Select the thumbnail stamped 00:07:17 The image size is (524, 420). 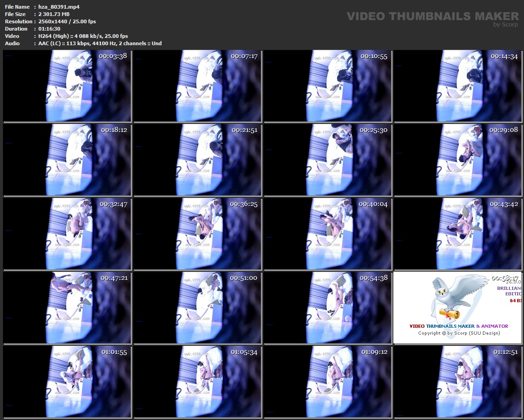click(197, 86)
